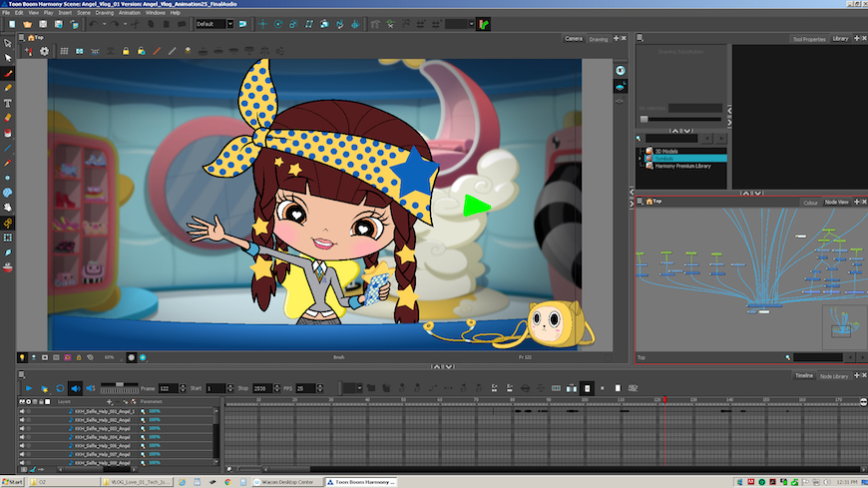Open the Library panel menu icon
The width and height of the screenshot is (868, 488).
[x=640, y=38]
